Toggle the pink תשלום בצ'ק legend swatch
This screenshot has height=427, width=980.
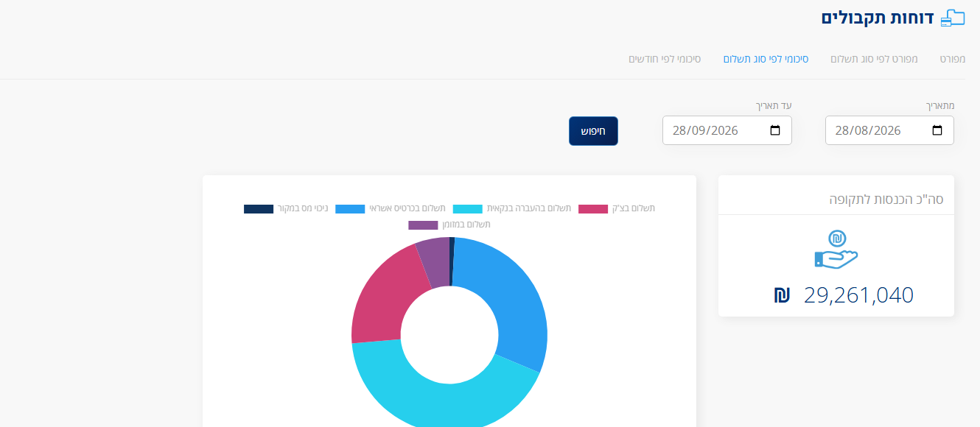coord(593,209)
